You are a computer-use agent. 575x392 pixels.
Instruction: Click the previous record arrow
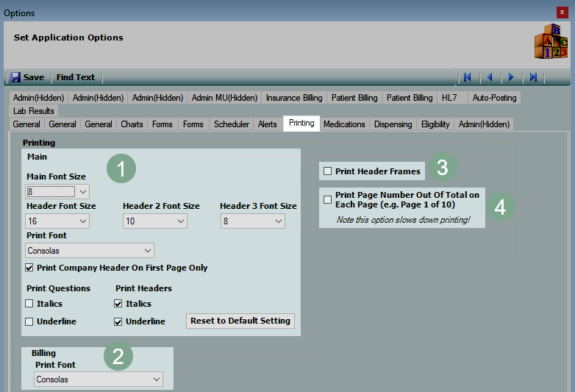(x=489, y=77)
